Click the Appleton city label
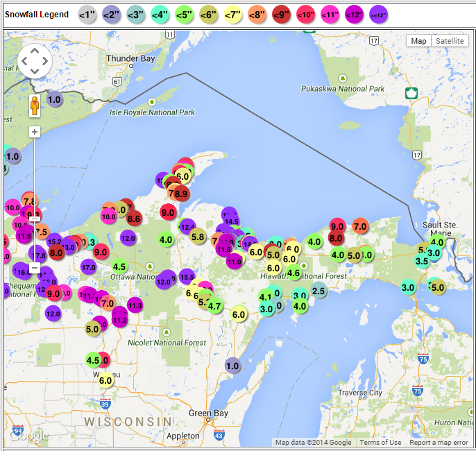This screenshot has height=451, width=476. [x=183, y=436]
